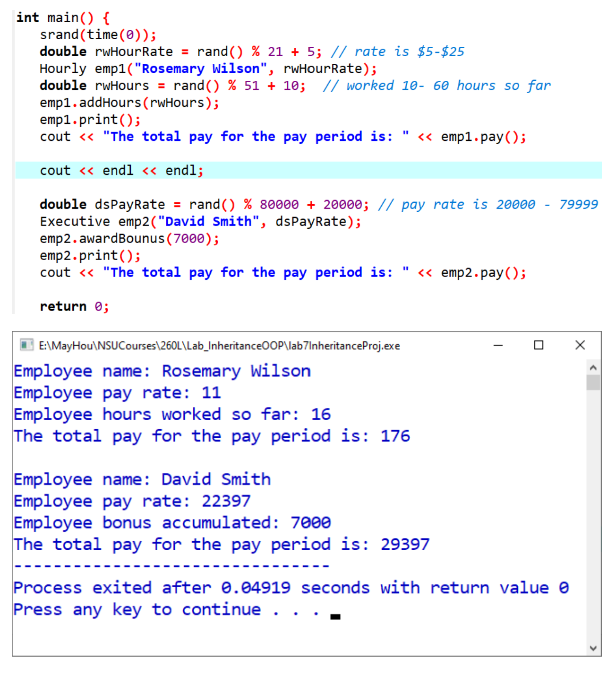Click the "David Smith" string in code
Image resolution: width=616 pixels, height=676 pixels.
(209, 222)
